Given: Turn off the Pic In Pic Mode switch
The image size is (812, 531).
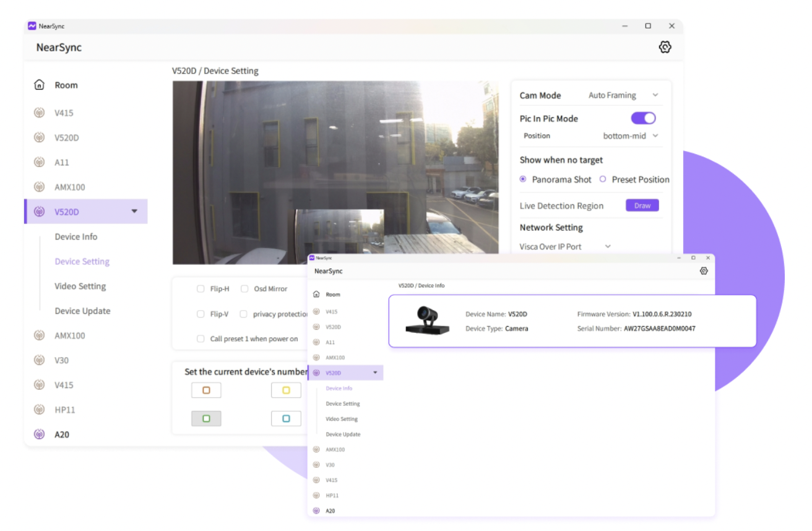Looking at the screenshot, I should [x=643, y=118].
